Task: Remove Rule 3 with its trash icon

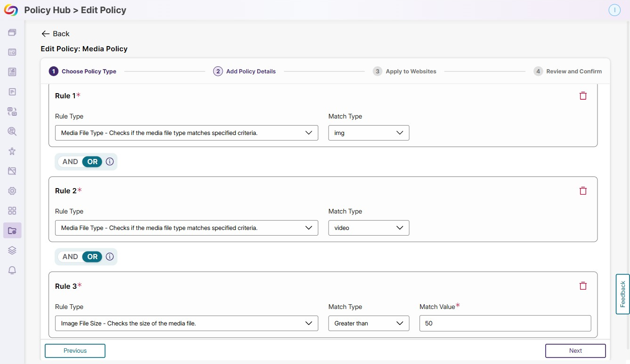Action: pyautogui.click(x=583, y=285)
